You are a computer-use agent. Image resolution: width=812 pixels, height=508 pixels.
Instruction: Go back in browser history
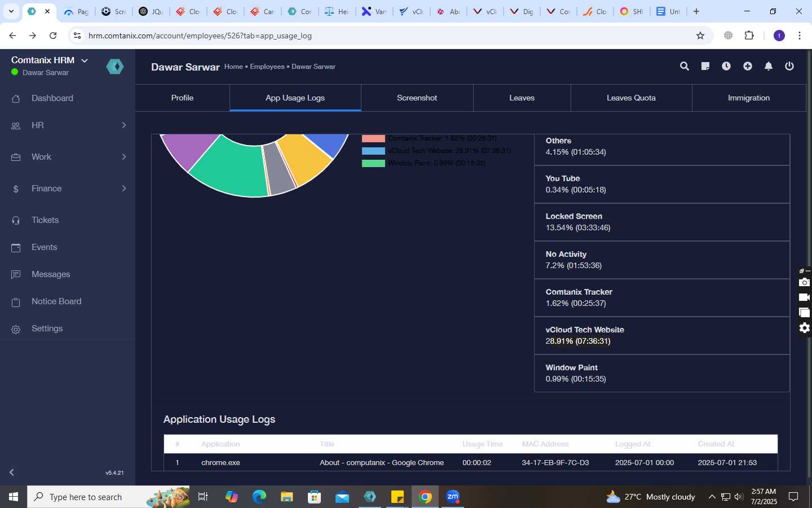[x=12, y=36]
